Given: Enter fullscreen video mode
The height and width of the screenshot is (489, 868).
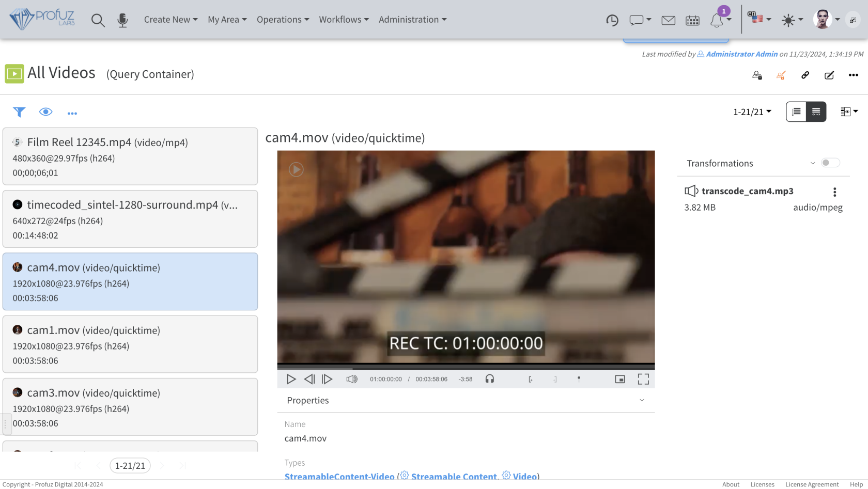Looking at the screenshot, I should coord(643,379).
